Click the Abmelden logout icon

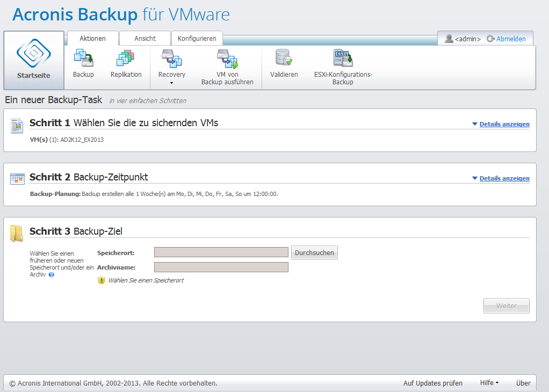[x=490, y=39]
